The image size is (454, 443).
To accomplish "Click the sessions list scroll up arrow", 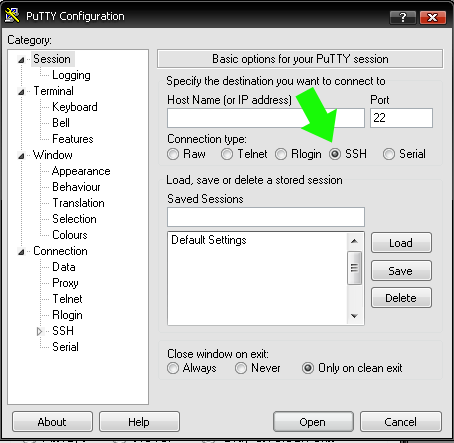I will [355, 241].
